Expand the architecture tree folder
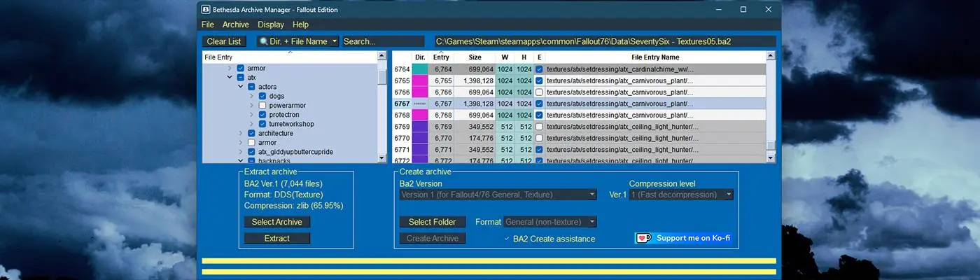This screenshot has width=980, height=280. pos(241,133)
